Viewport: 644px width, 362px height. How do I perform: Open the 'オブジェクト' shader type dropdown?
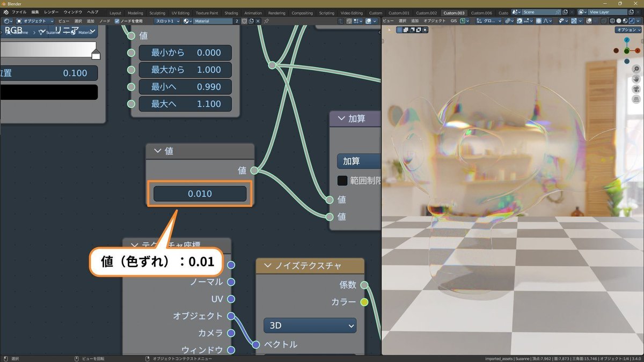(35, 21)
